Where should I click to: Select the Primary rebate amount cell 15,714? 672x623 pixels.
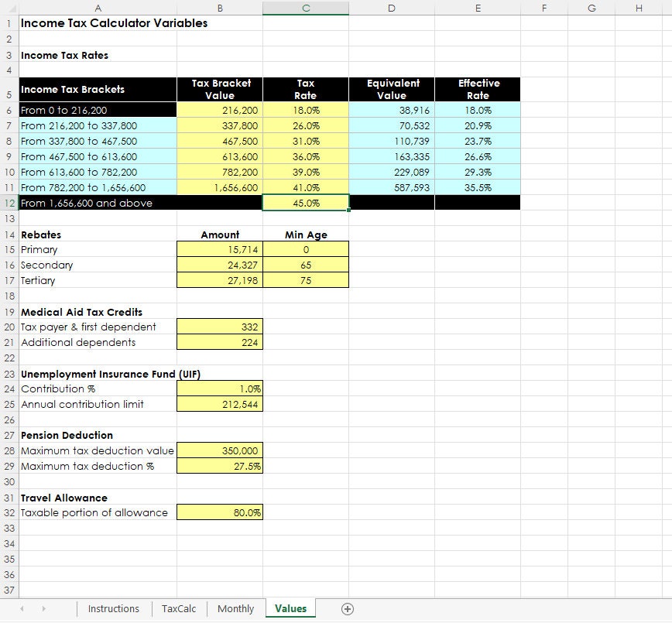point(220,249)
